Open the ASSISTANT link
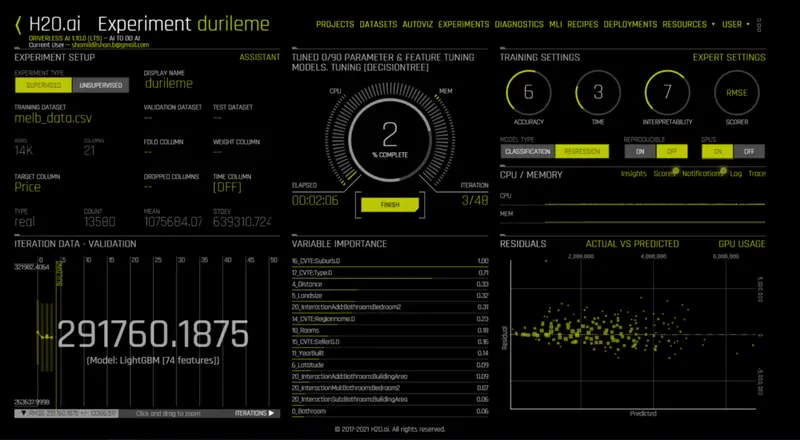The image size is (800, 440). point(260,57)
